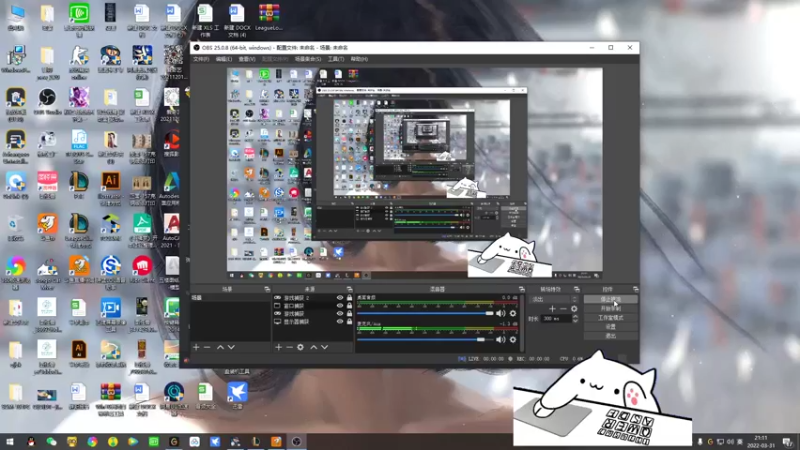Move scene up in Scenes panel
This screenshot has height=450, width=800.
click(x=220, y=347)
